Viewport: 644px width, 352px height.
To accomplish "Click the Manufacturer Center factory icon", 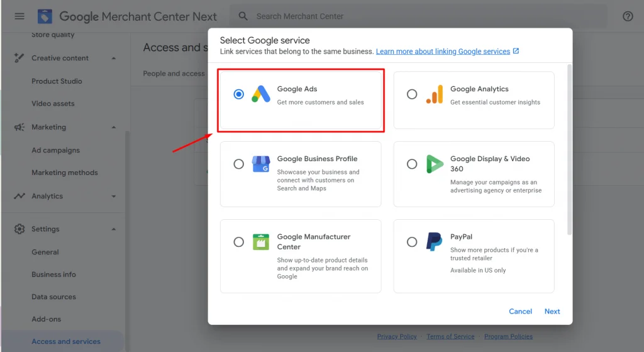I will pyautogui.click(x=261, y=242).
